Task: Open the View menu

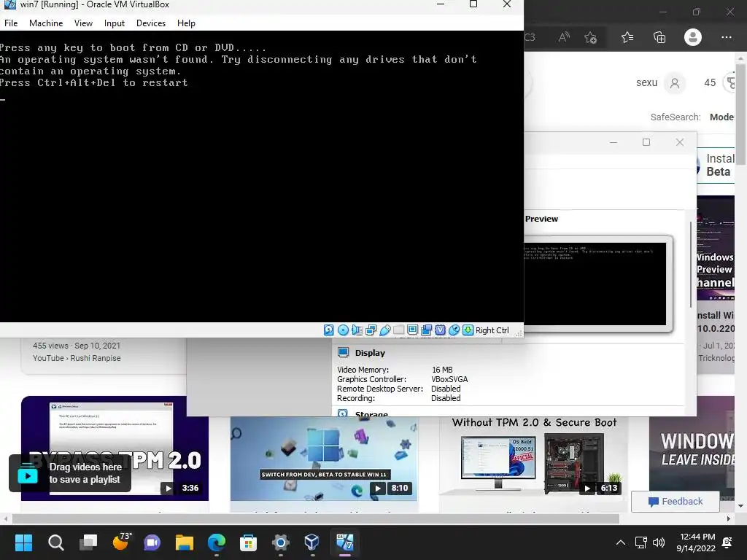Action: pos(83,23)
